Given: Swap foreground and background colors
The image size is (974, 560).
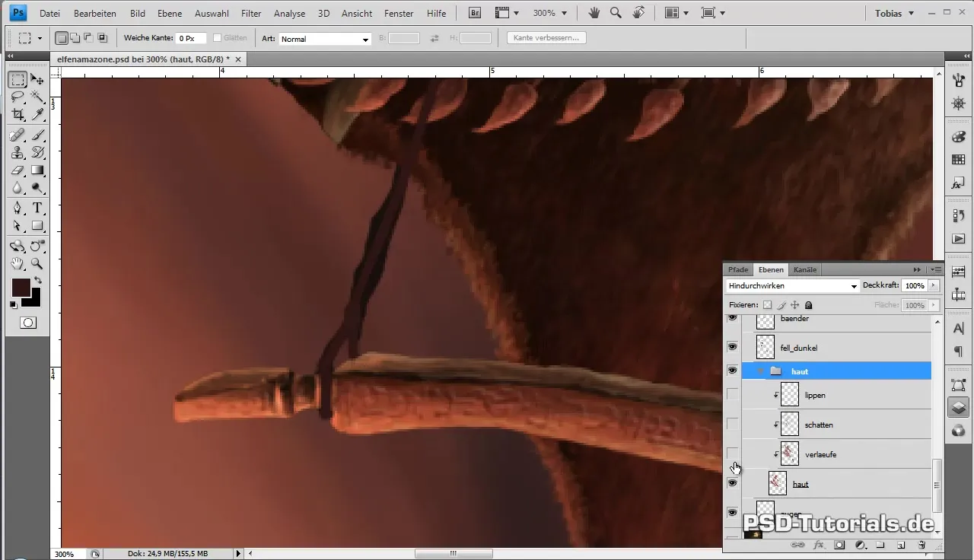Looking at the screenshot, I should click(37, 281).
